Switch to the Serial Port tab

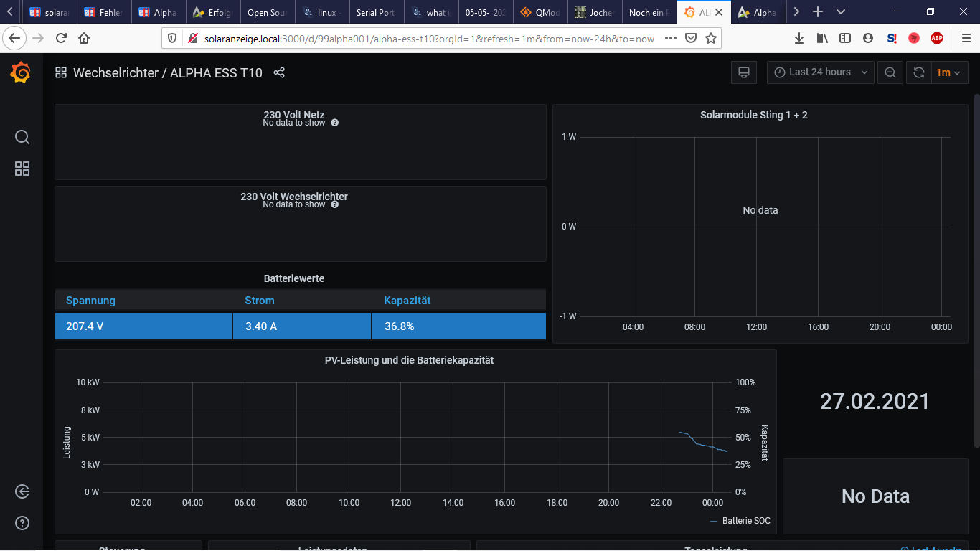377,12
